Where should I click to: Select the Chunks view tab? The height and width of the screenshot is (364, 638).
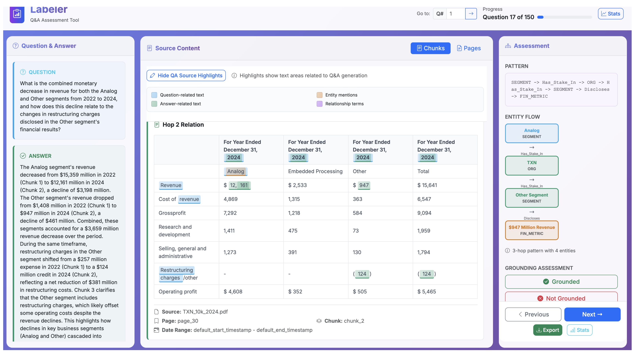pyautogui.click(x=430, y=48)
